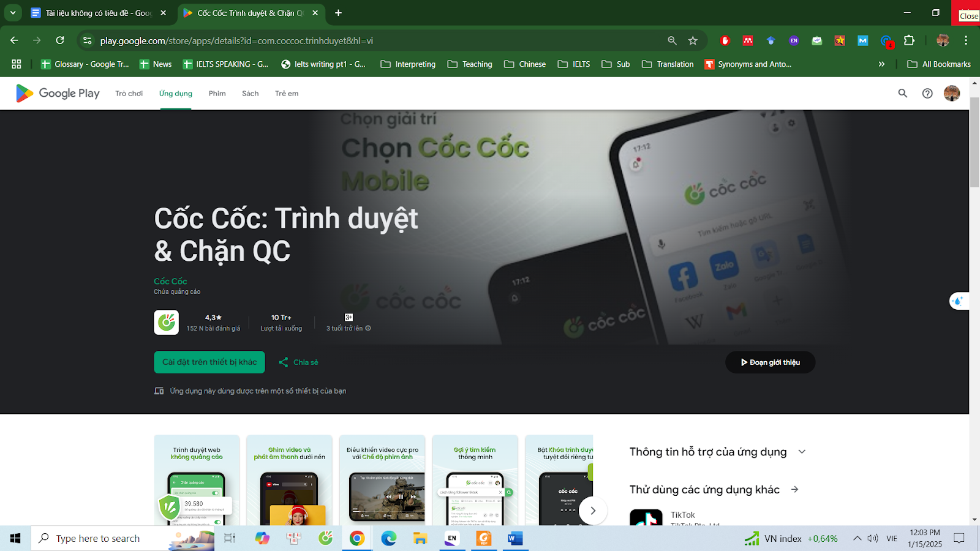Show next screenshots with carousel arrow
The height and width of the screenshot is (551, 980).
pos(592,511)
